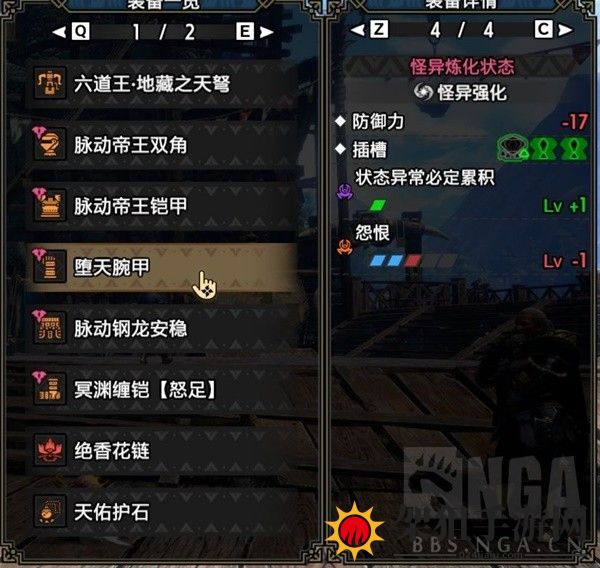Click the arm guard icon beside 堕天腕甲
600x568 pixels.
[50, 267]
